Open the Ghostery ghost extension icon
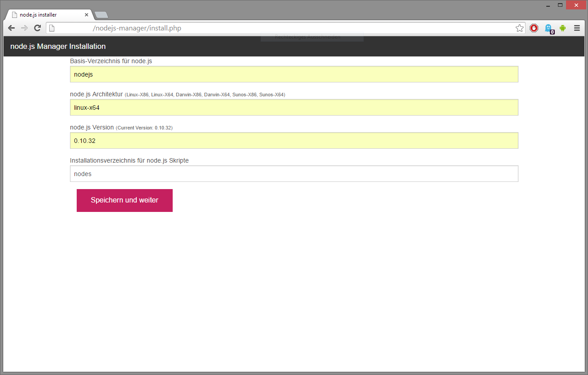Viewport: 588px width, 375px height. click(549, 29)
